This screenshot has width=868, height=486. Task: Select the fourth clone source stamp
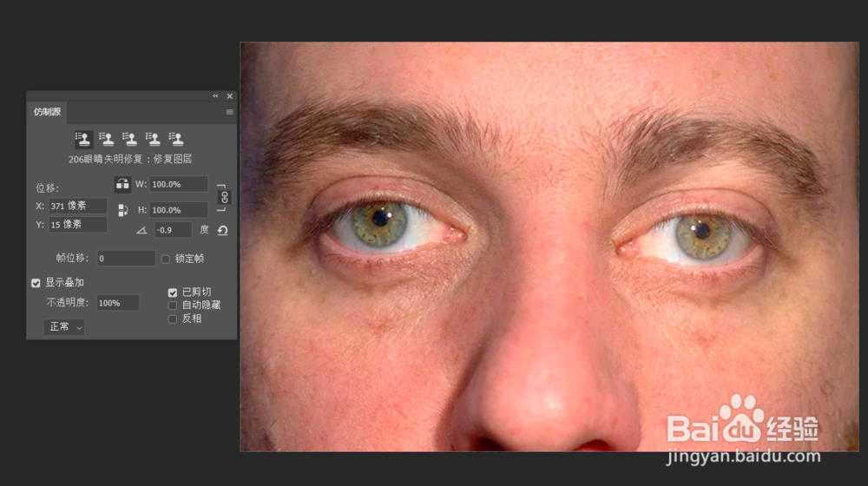coord(153,139)
